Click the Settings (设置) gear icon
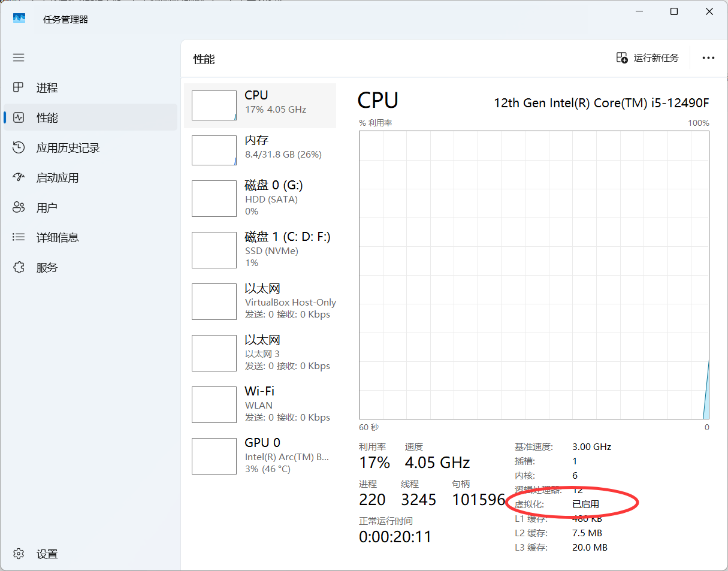The width and height of the screenshot is (728, 571). [x=19, y=554]
